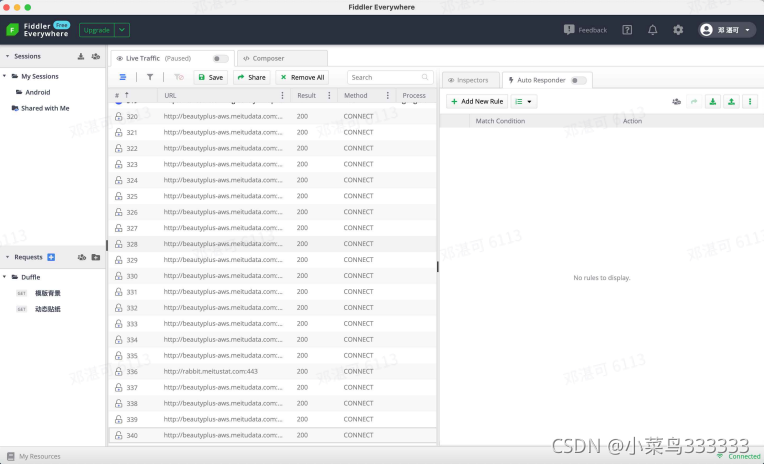764x464 pixels.
Task: Click the new folder icon in Requests header
Action: (x=96, y=257)
